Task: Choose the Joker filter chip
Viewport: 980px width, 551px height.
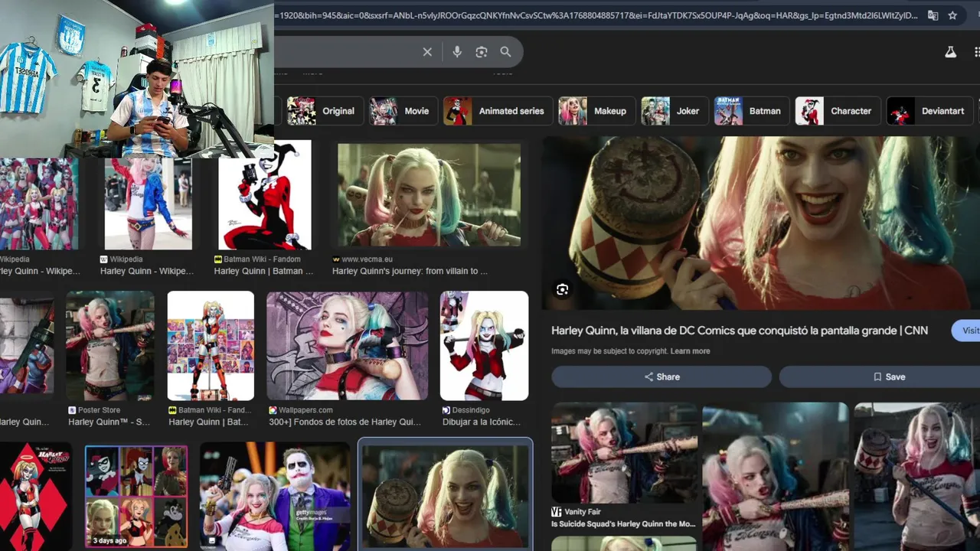Action: click(675, 111)
